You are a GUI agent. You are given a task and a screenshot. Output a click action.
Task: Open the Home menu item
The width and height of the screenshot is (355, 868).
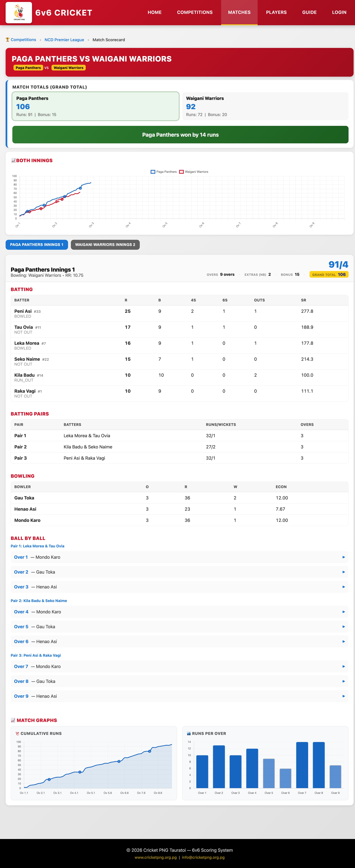154,12
